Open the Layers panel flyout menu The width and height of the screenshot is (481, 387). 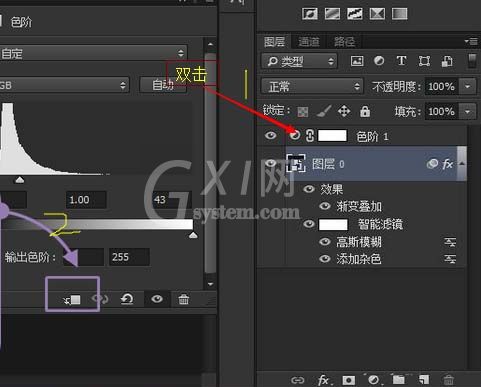pos(471,42)
